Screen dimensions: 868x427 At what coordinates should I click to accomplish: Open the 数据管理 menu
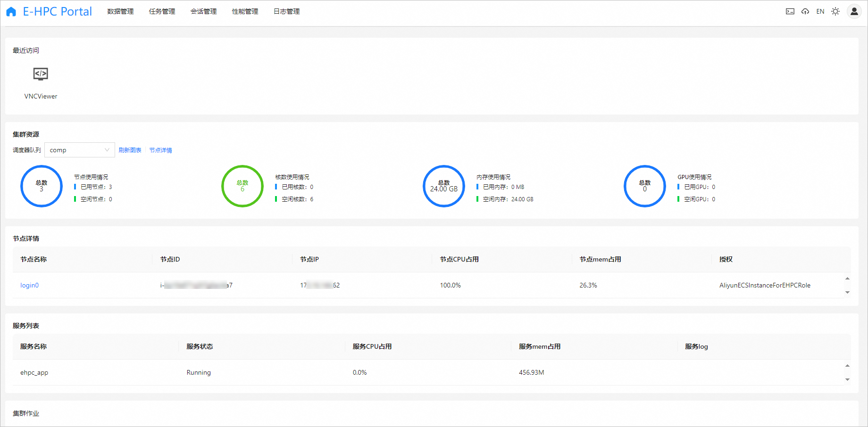(120, 11)
